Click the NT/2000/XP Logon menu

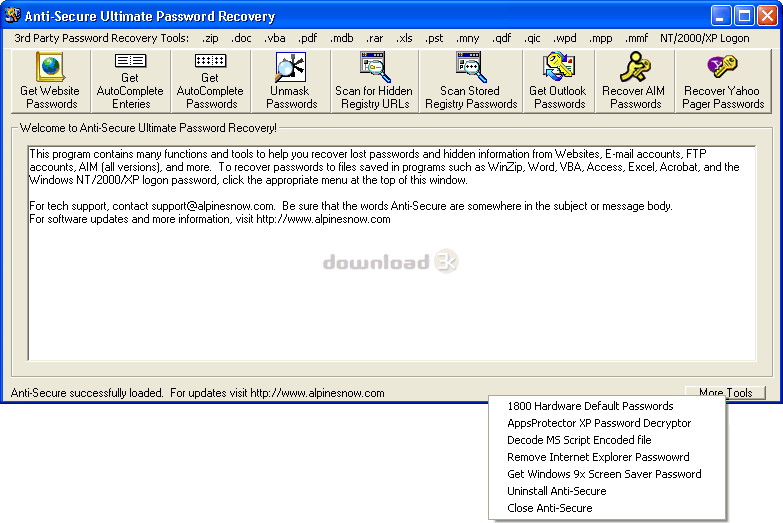pos(704,38)
